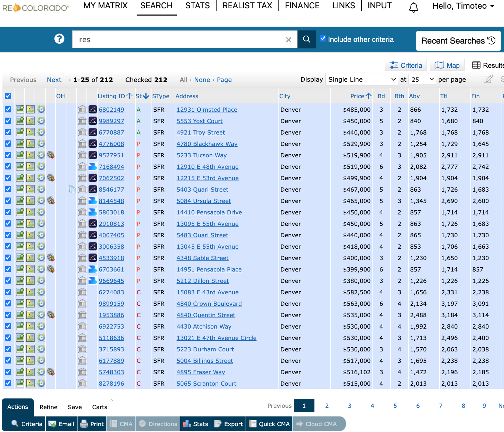Screen dimensions: 504x432
Task: Go to the STATS menu
Action: click(198, 6)
